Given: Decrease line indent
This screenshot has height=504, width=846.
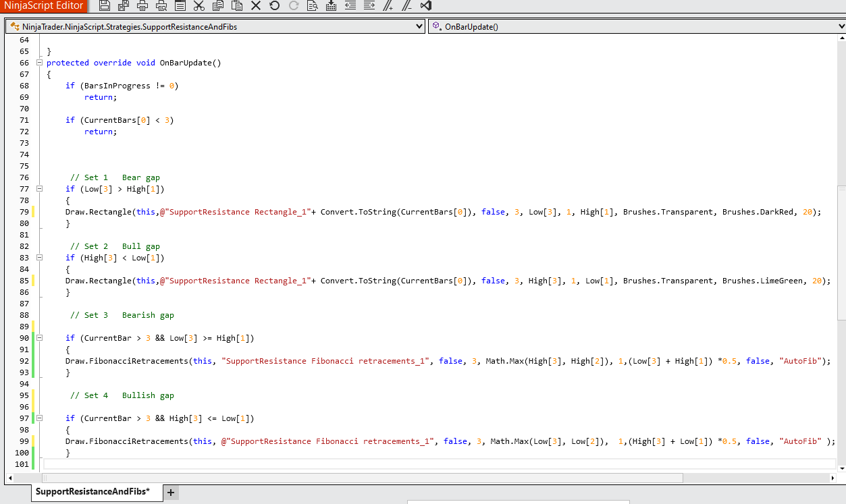Looking at the screenshot, I should [x=350, y=6].
